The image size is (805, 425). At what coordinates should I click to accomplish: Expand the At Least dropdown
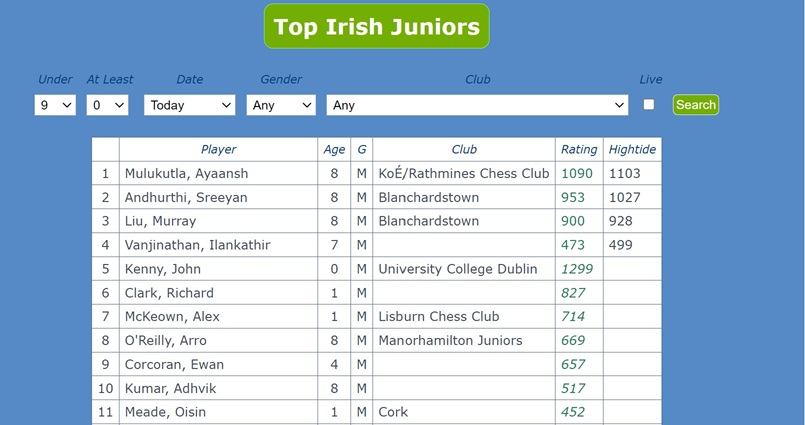pyautogui.click(x=107, y=105)
